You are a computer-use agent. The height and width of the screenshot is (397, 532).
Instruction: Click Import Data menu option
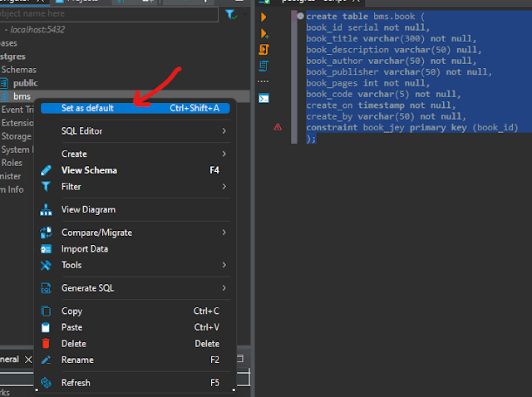(x=85, y=249)
